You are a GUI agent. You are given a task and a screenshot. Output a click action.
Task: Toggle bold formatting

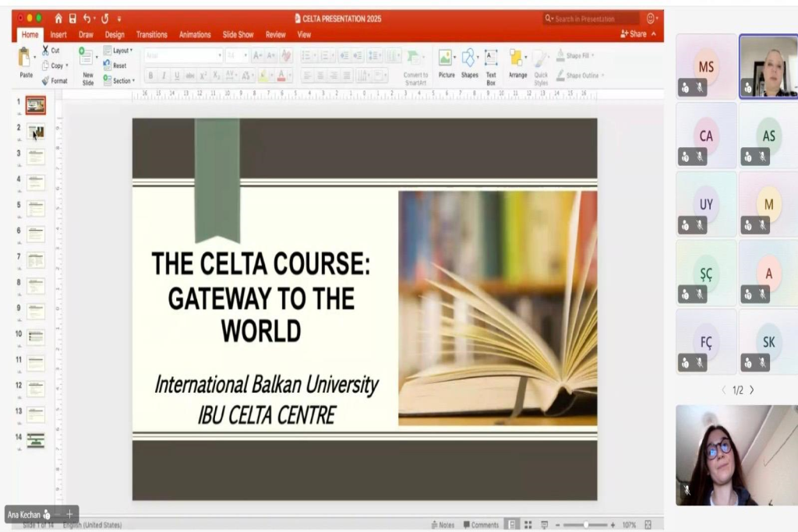[x=150, y=76]
